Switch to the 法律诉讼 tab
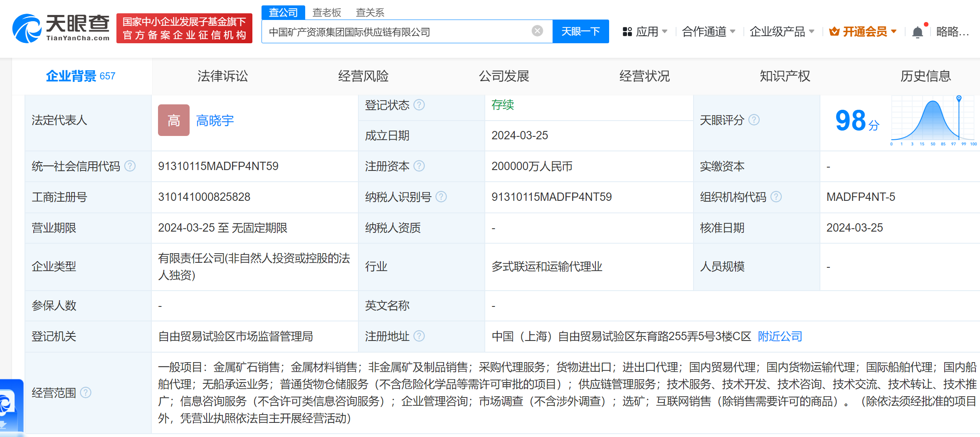Screen dimensions: 980x437 [222, 76]
